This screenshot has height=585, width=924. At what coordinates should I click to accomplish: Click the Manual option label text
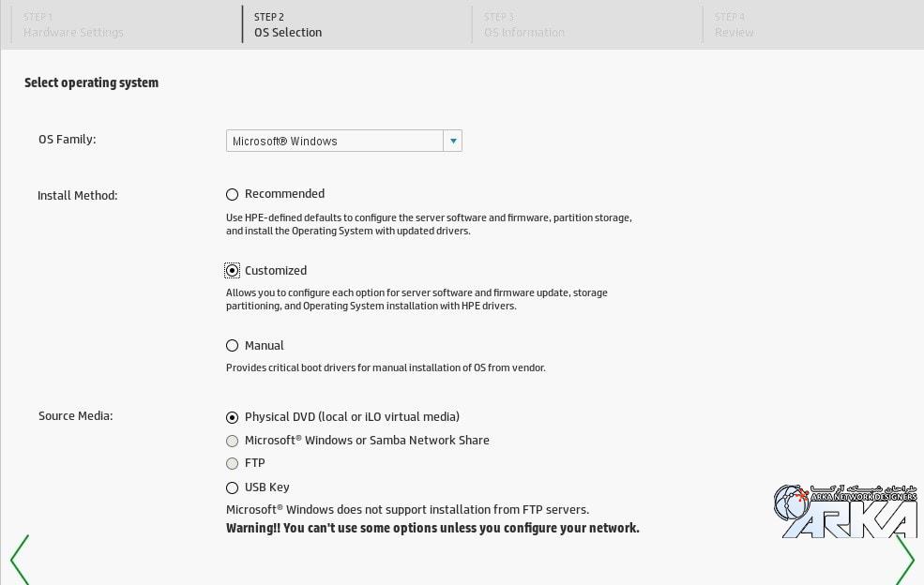click(x=264, y=346)
